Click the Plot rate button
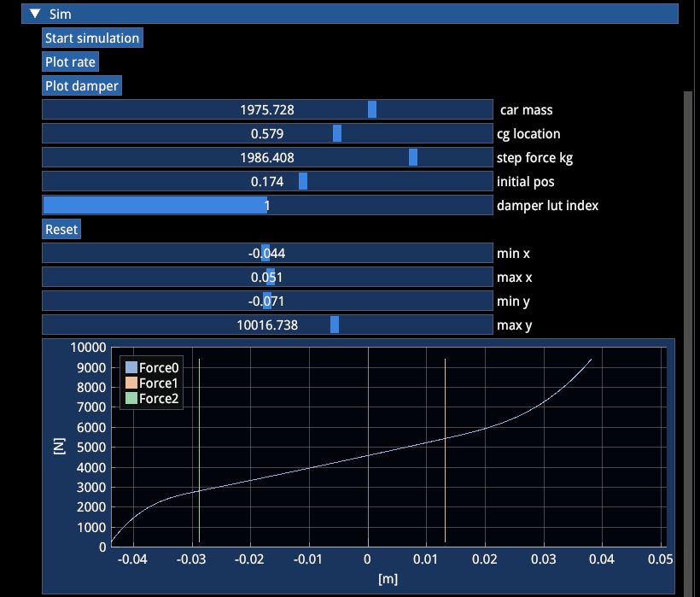This screenshot has width=700, height=597. click(70, 61)
